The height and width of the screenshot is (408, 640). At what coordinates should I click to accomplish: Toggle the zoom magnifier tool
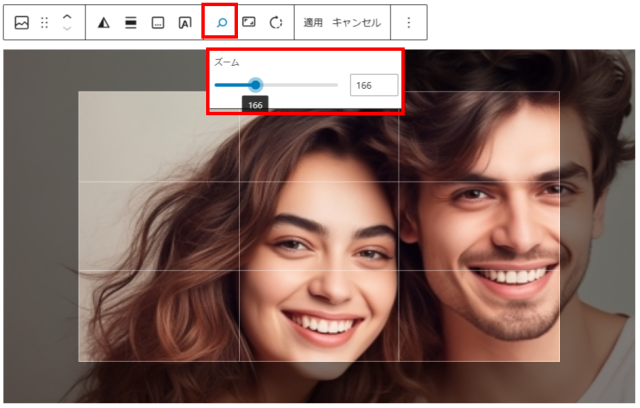pyautogui.click(x=221, y=22)
